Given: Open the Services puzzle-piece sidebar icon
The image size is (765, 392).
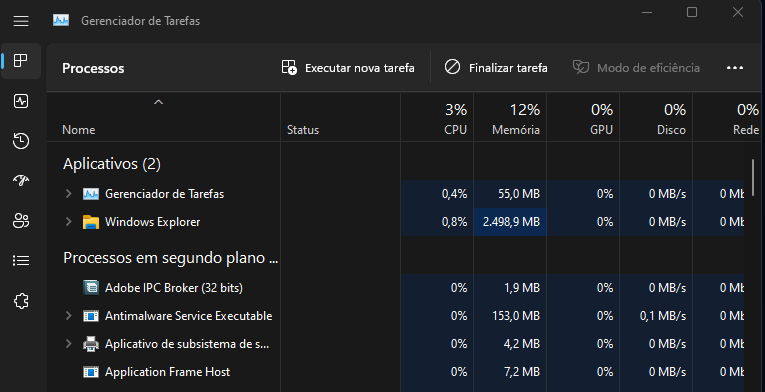Looking at the screenshot, I should (21, 301).
